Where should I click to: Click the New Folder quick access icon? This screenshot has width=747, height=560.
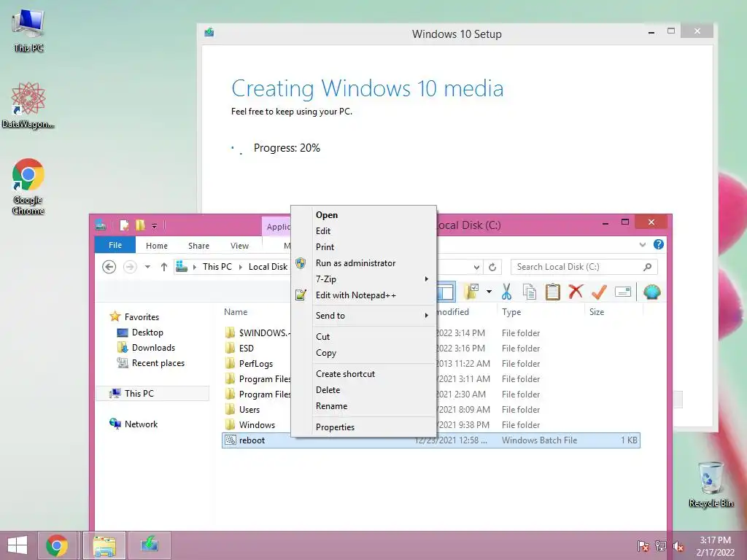[x=140, y=225]
